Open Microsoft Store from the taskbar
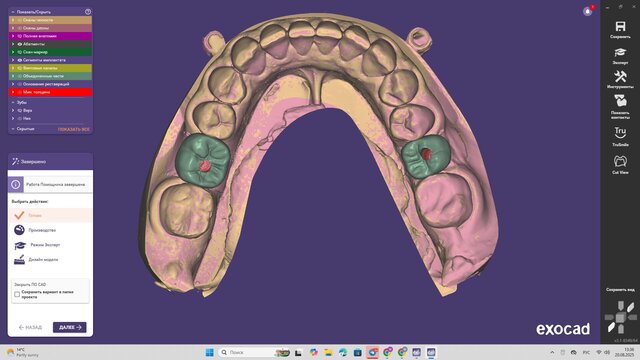640x360 pixels. pos(358,352)
